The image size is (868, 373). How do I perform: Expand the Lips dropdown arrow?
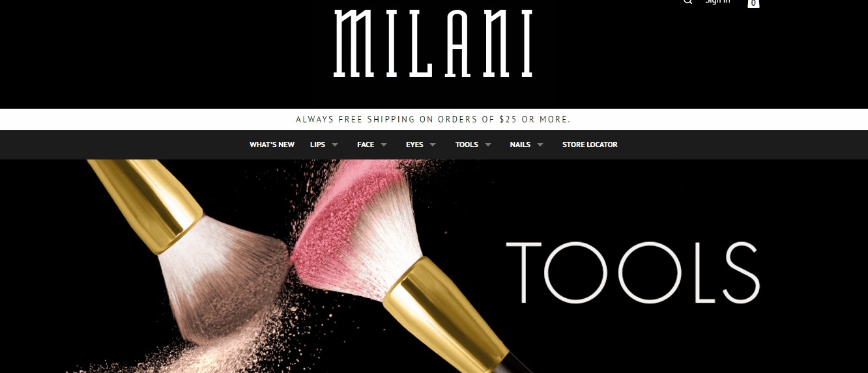coord(334,145)
